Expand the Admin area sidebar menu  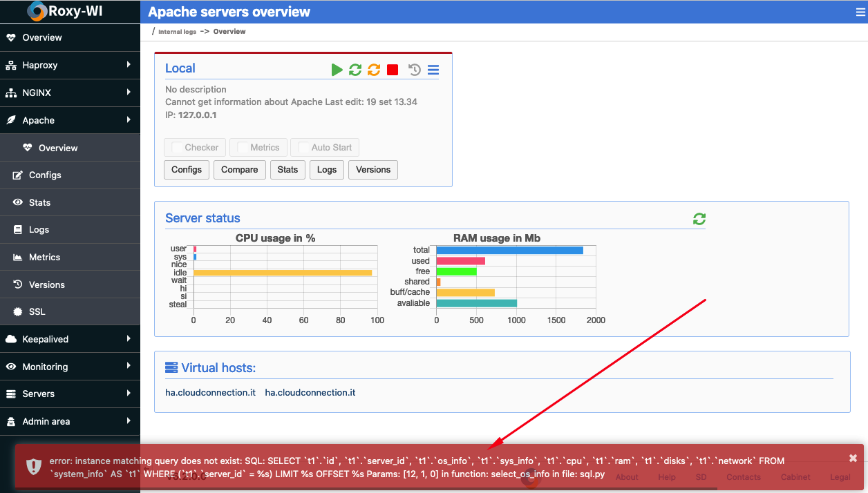point(70,421)
